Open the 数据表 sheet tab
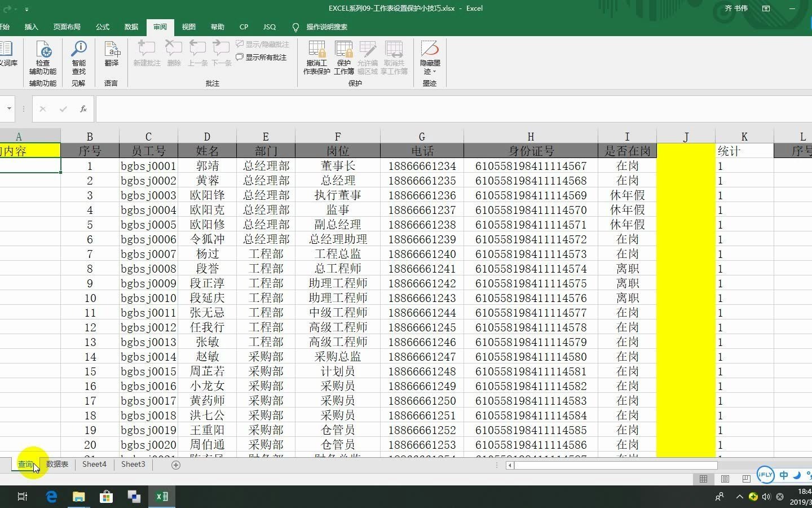Screen dimensions: 812x508 (x=56, y=465)
